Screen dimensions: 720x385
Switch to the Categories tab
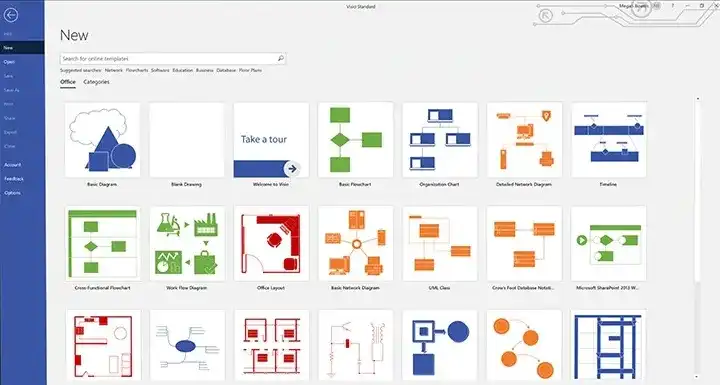[96, 82]
